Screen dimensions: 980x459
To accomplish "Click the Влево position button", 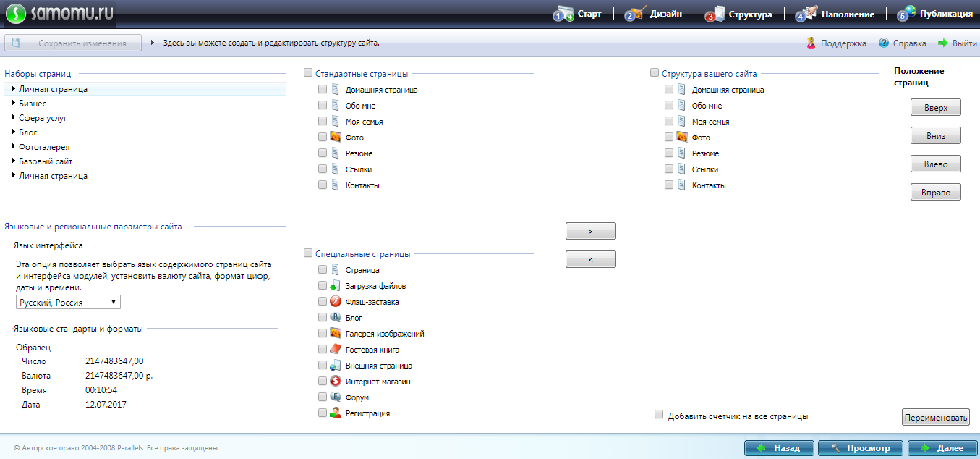I will [x=935, y=164].
